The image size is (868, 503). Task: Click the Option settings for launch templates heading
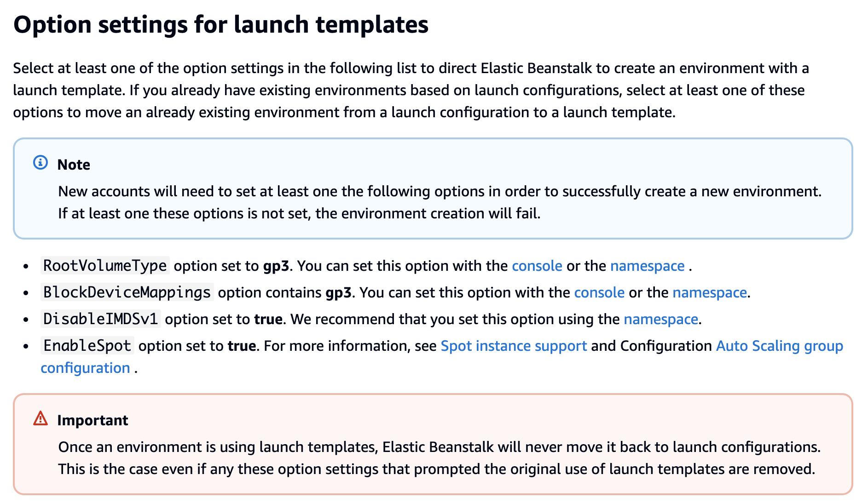pos(221,25)
